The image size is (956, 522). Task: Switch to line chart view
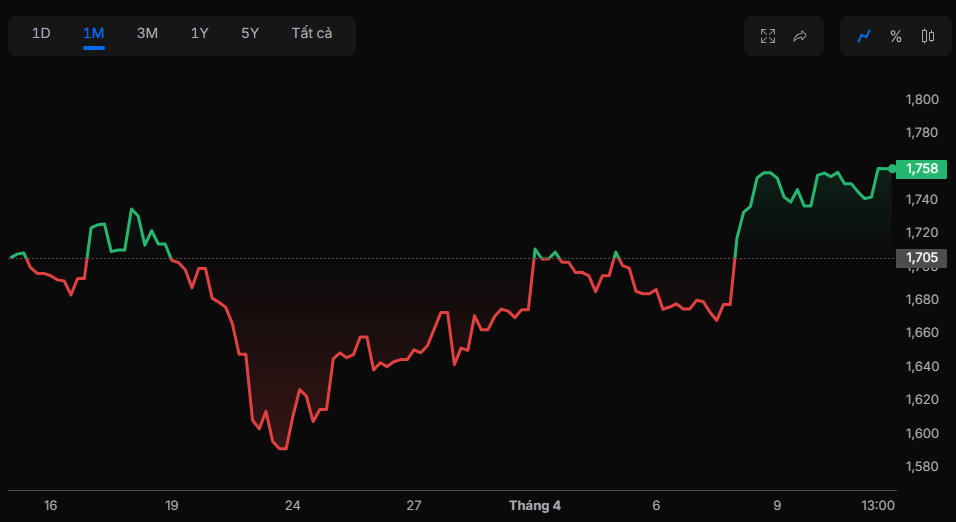point(864,36)
